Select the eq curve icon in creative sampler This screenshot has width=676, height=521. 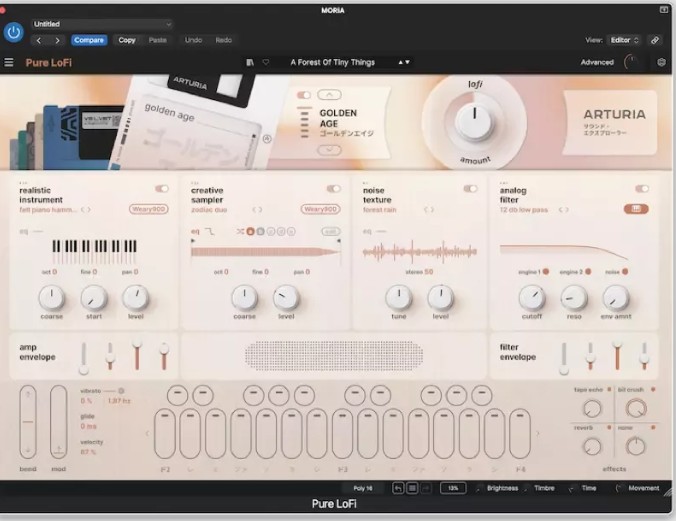(x=210, y=232)
